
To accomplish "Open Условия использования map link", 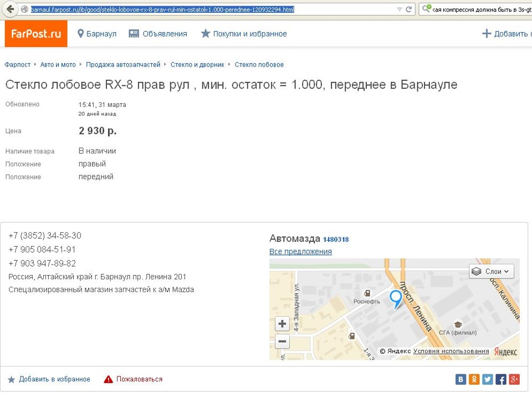I will pos(451,351).
